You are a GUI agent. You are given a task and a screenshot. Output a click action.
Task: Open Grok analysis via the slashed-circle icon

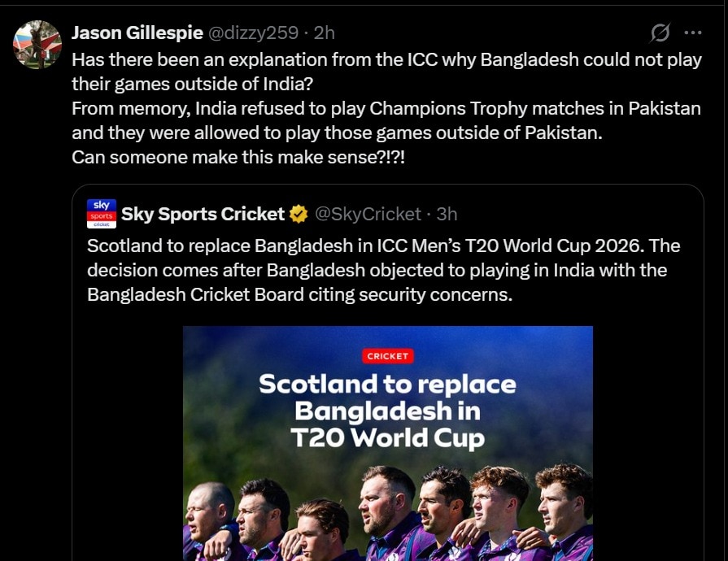tap(660, 33)
